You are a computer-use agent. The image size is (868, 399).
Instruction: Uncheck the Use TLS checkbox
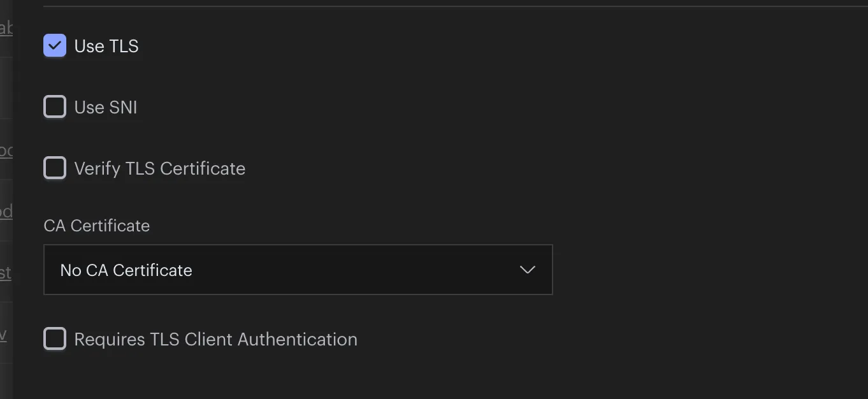pyautogui.click(x=55, y=46)
